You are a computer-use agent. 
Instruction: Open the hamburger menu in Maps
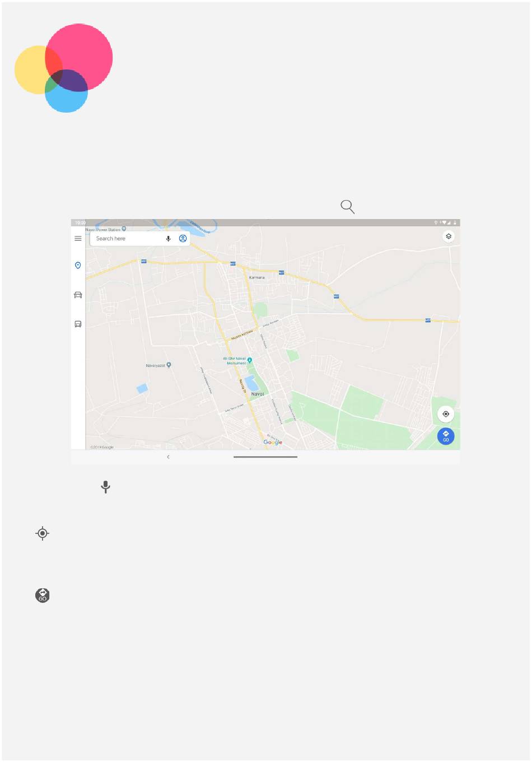(x=78, y=239)
